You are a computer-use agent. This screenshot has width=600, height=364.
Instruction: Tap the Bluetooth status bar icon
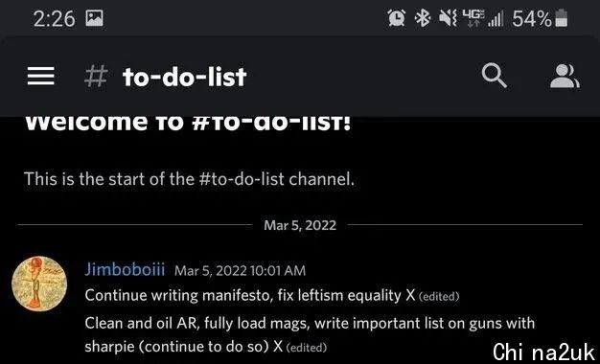(x=423, y=18)
